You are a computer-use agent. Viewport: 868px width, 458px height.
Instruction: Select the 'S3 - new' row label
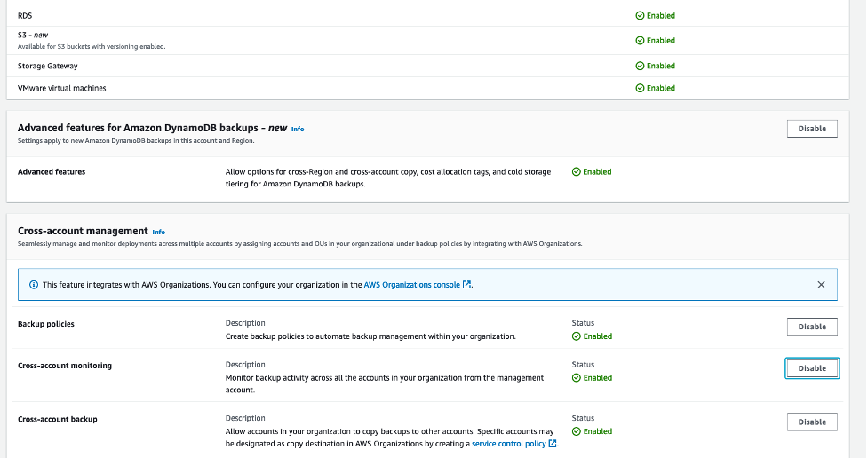coord(33,35)
